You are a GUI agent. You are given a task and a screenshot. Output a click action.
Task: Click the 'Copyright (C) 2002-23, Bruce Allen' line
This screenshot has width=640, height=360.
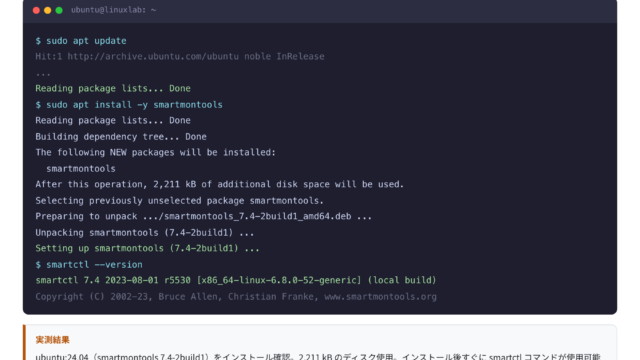click(x=236, y=297)
